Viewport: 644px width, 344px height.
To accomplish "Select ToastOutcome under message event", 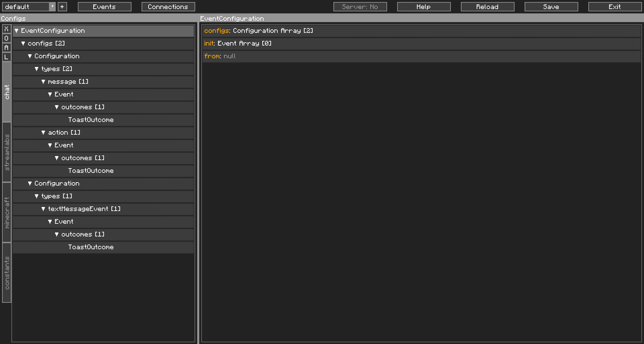I will (x=103, y=120).
